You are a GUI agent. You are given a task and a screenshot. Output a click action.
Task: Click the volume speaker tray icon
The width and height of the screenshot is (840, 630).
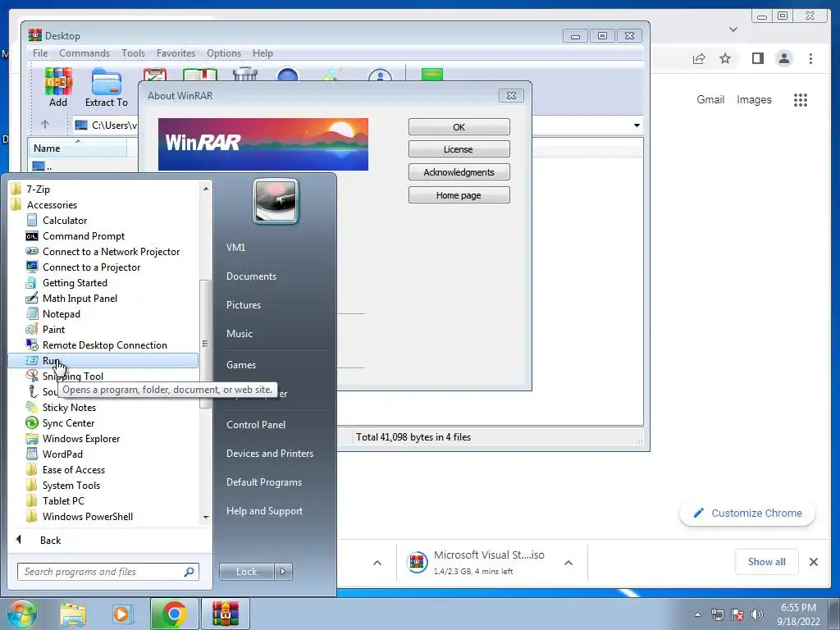(757, 614)
